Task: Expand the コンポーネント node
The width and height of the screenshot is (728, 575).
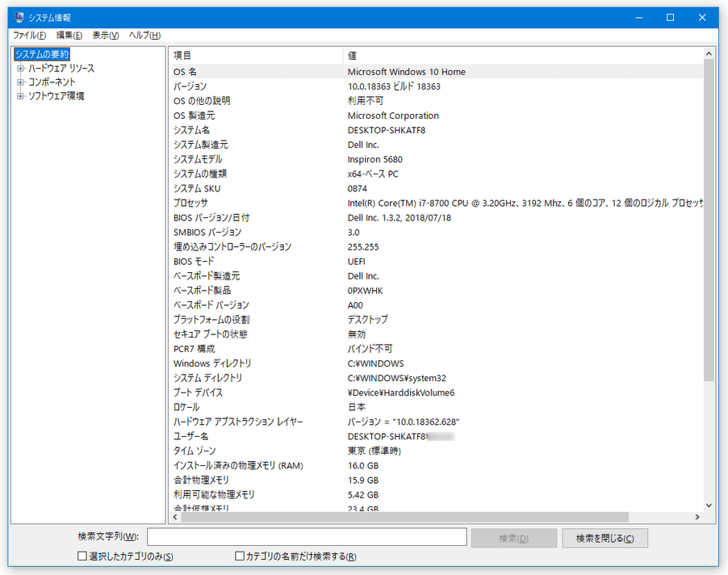Action: pyautogui.click(x=20, y=82)
